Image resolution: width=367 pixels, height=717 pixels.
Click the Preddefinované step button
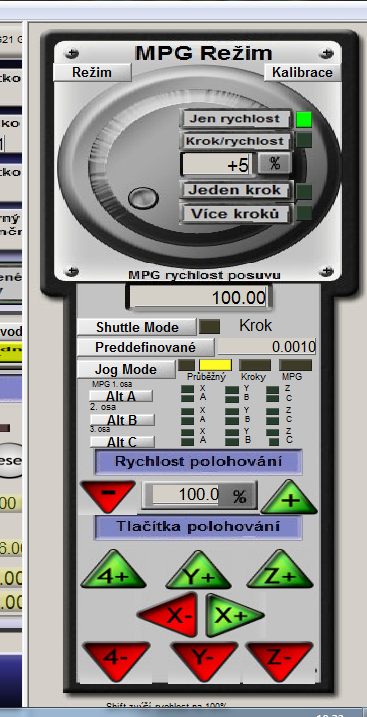click(145, 348)
